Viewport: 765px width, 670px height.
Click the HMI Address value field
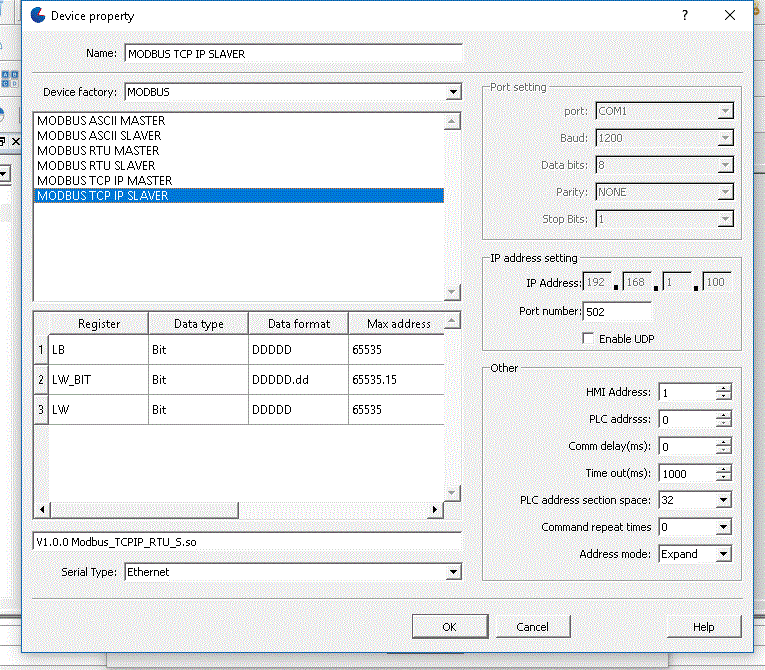687,392
